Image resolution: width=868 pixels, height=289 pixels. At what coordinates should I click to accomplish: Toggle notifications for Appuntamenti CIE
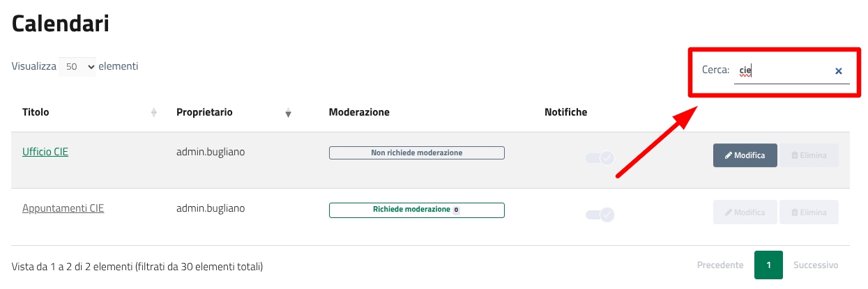pos(600,214)
